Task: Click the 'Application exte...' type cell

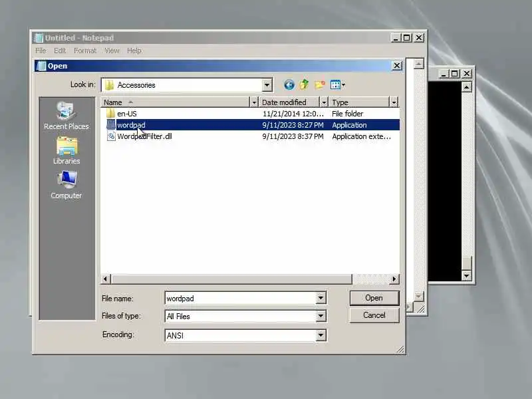Action: (361, 136)
